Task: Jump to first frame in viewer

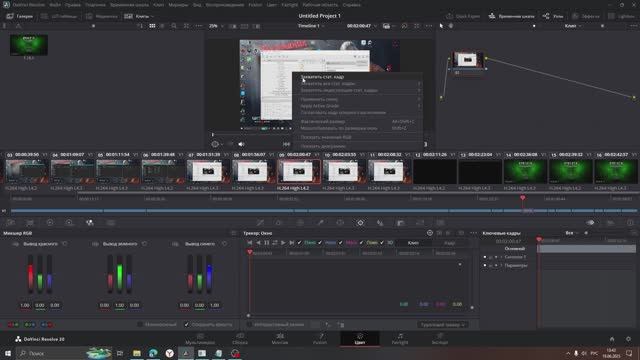Action: pos(287,144)
